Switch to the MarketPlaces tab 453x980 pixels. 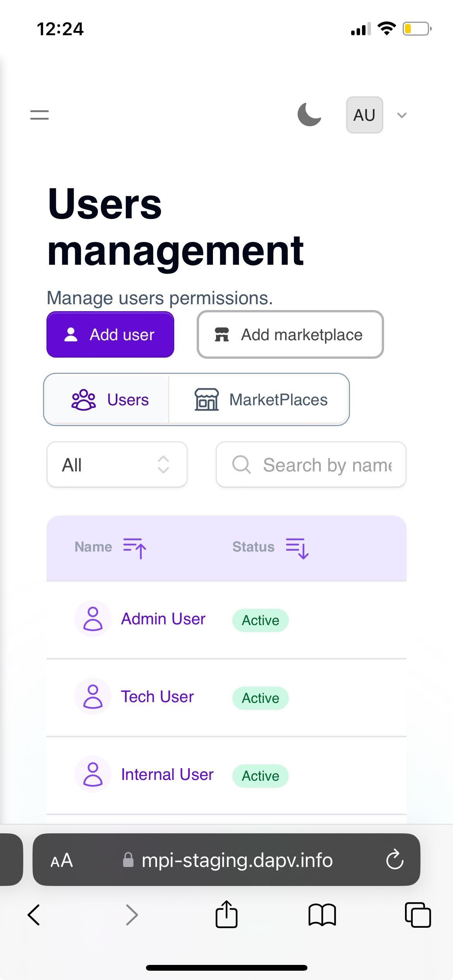tap(261, 400)
